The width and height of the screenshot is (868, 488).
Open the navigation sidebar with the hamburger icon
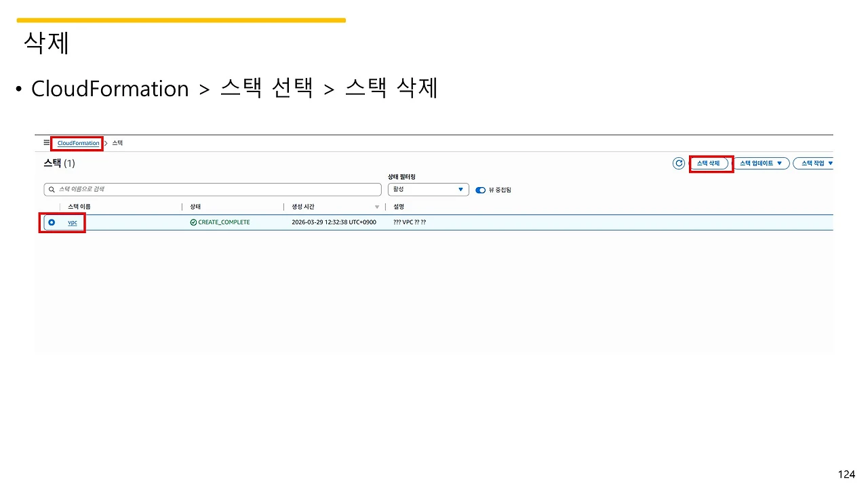coord(46,142)
